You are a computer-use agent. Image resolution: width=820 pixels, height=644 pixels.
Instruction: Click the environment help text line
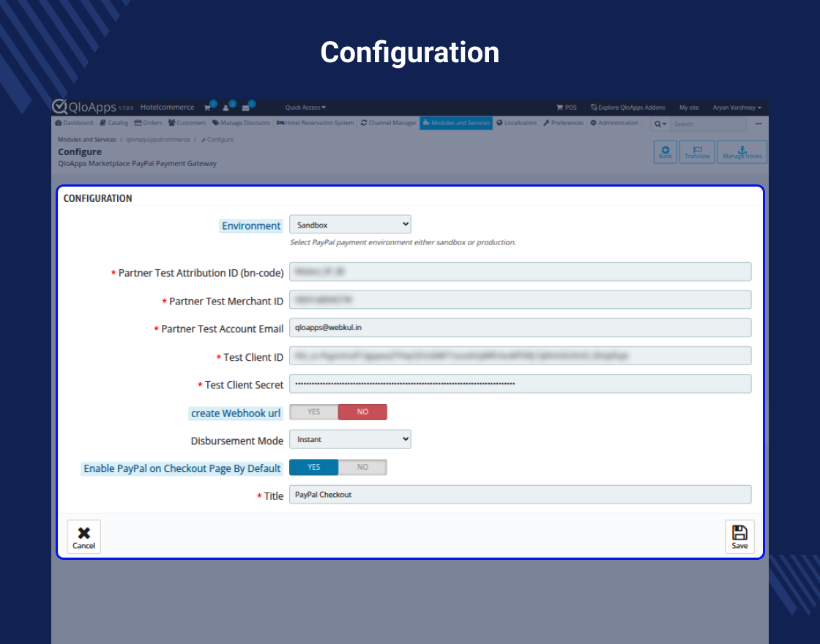point(403,242)
